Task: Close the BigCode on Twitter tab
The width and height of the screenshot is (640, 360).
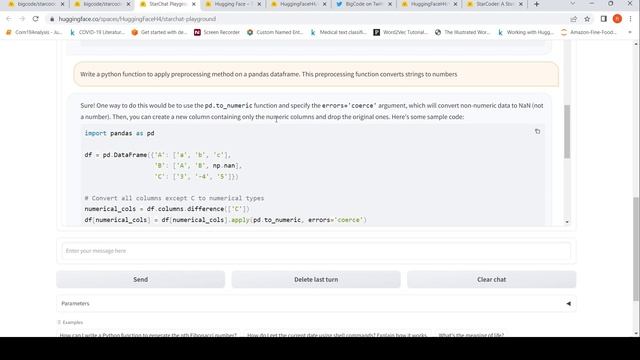Action: pyautogui.click(x=390, y=4)
